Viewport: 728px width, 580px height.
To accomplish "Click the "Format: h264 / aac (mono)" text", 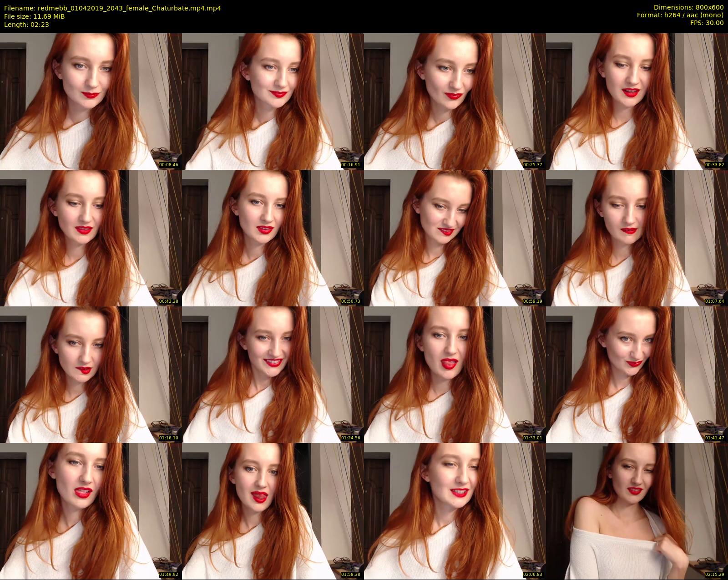I will click(x=680, y=15).
